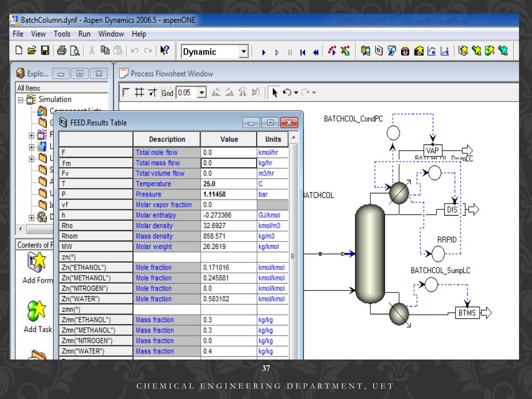The image size is (532, 399).
Task: Click the Value column header
Action: (x=229, y=139)
